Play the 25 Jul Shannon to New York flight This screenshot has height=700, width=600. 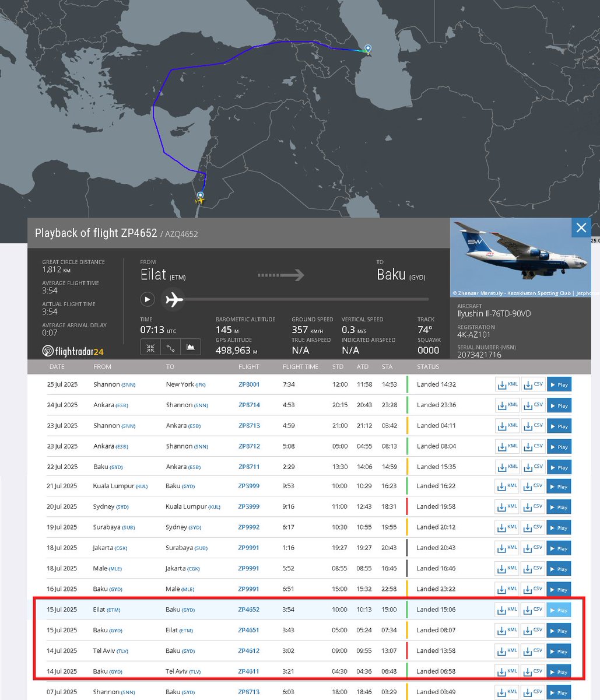(559, 385)
